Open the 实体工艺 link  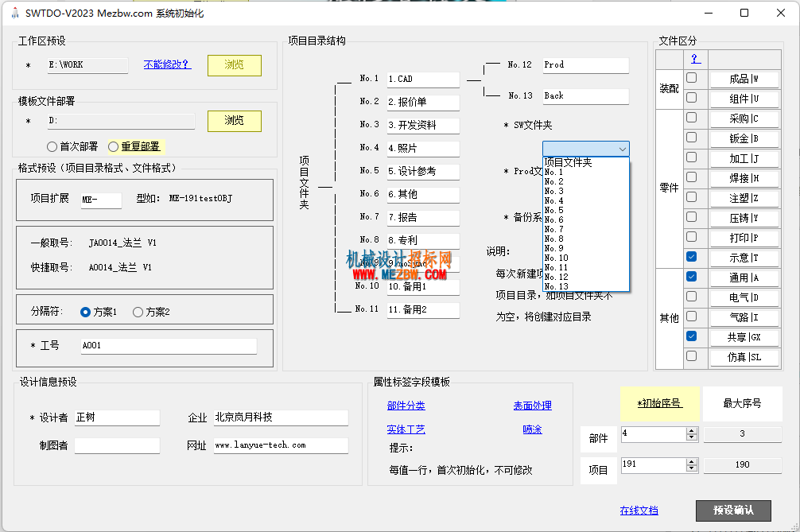tap(406, 429)
